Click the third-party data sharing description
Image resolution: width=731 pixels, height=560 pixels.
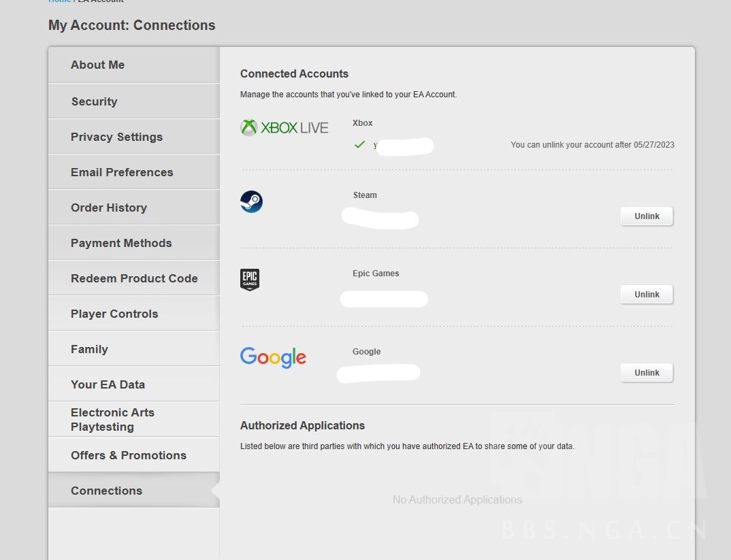pos(407,446)
